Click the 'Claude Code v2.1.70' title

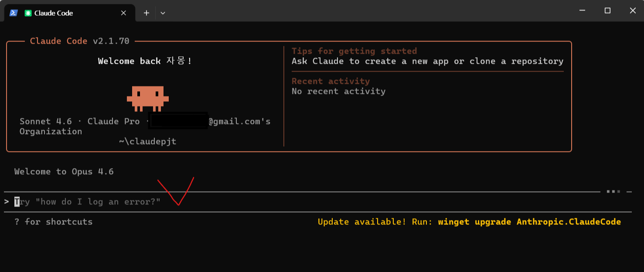pos(80,41)
